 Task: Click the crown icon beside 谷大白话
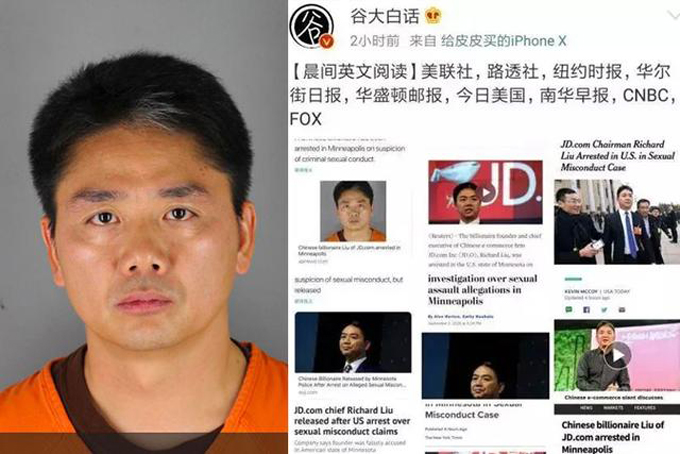coord(432,16)
